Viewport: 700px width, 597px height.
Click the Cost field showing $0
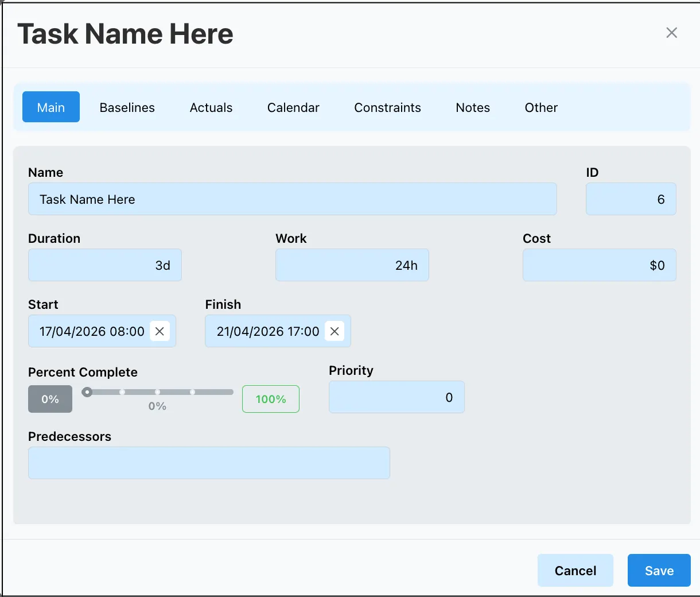point(600,265)
